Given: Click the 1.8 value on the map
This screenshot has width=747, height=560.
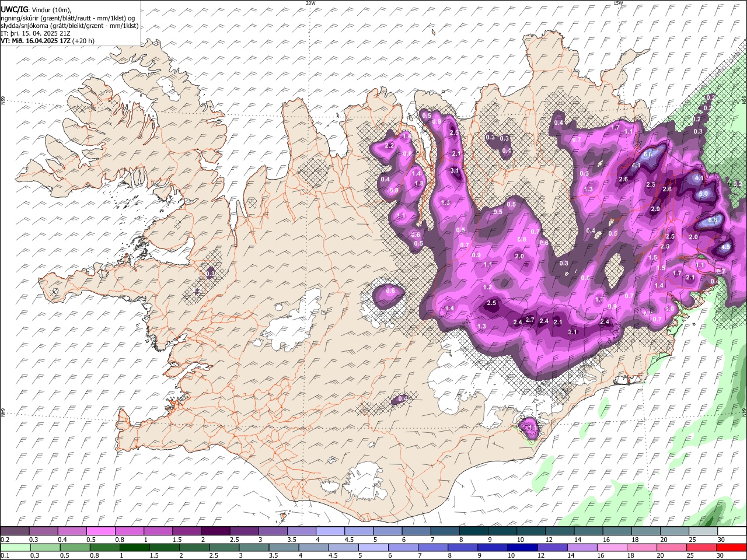Looking at the screenshot, I should pyautogui.click(x=418, y=184).
